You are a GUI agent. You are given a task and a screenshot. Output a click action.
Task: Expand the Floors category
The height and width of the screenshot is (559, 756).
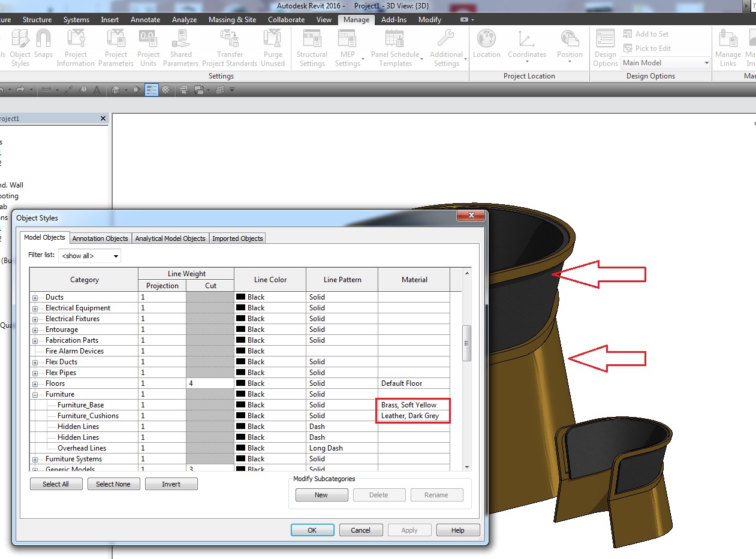(x=35, y=383)
